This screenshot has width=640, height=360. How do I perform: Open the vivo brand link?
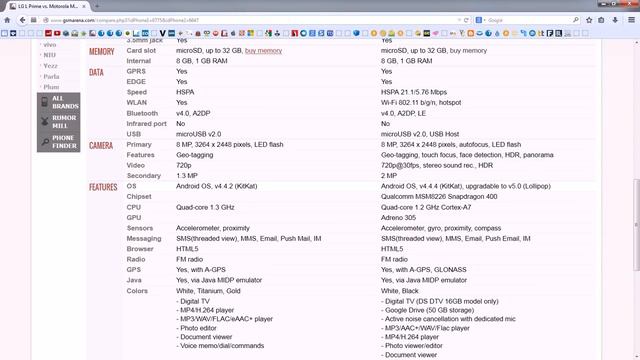click(x=50, y=44)
